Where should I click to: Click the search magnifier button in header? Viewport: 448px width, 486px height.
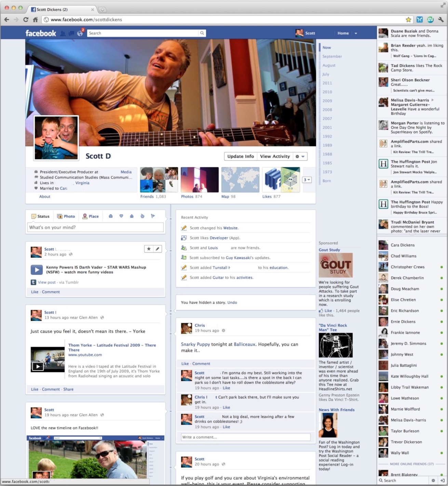202,33
